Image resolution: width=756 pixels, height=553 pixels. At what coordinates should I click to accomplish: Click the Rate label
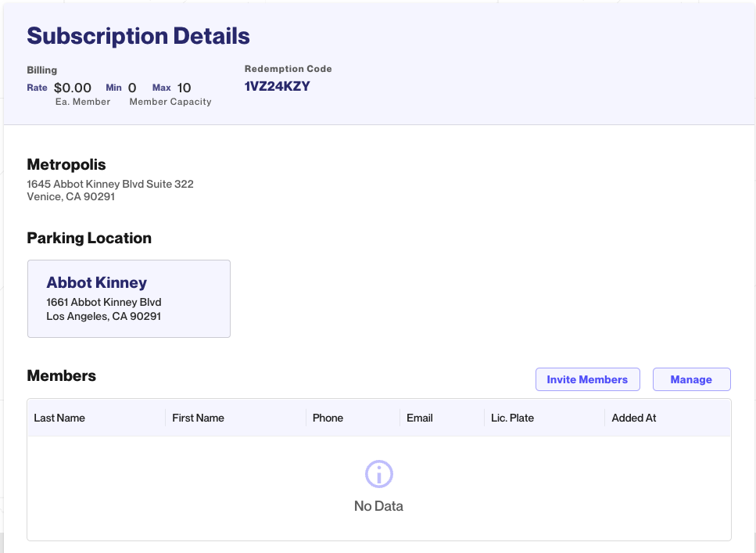pyautogui.click(x=37, y=88)
